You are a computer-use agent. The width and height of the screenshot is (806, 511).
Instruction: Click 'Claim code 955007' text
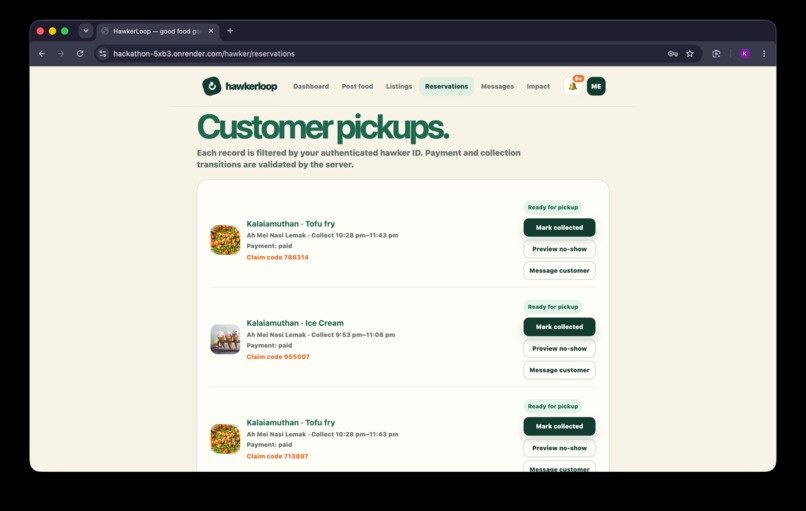[278, 357]
